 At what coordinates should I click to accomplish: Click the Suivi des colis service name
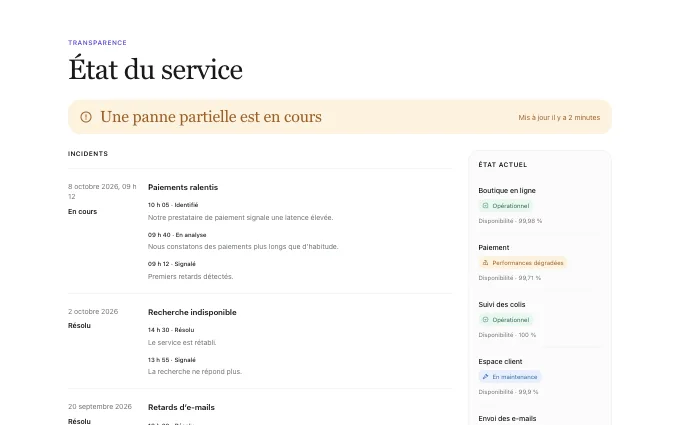coord(502,304)
